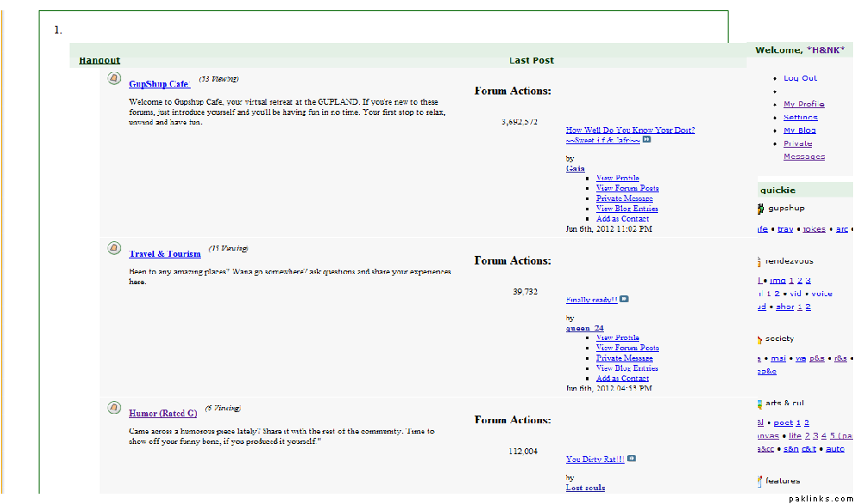Click the society icon in quickie sidebar
Screen dimensions: 854x504
tap(760, 338)
